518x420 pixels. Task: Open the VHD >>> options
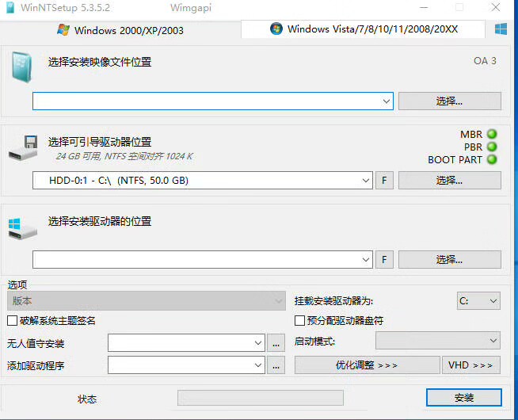tap(471, 365)
